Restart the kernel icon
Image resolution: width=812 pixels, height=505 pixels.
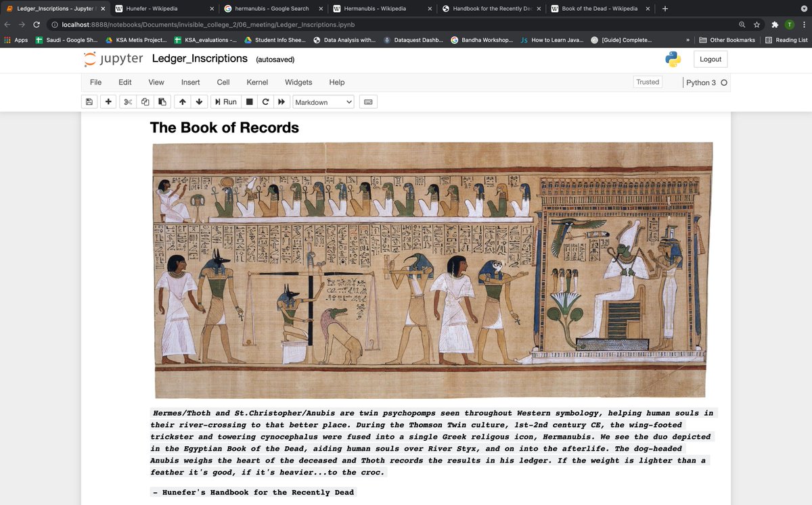(x=265, y=102)
